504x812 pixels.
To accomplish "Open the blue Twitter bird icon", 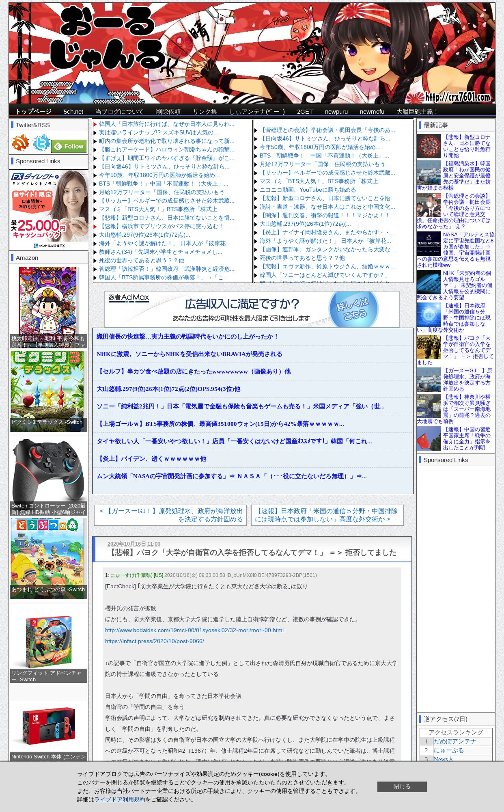I will pyautogui.click(x=41, y=143).
